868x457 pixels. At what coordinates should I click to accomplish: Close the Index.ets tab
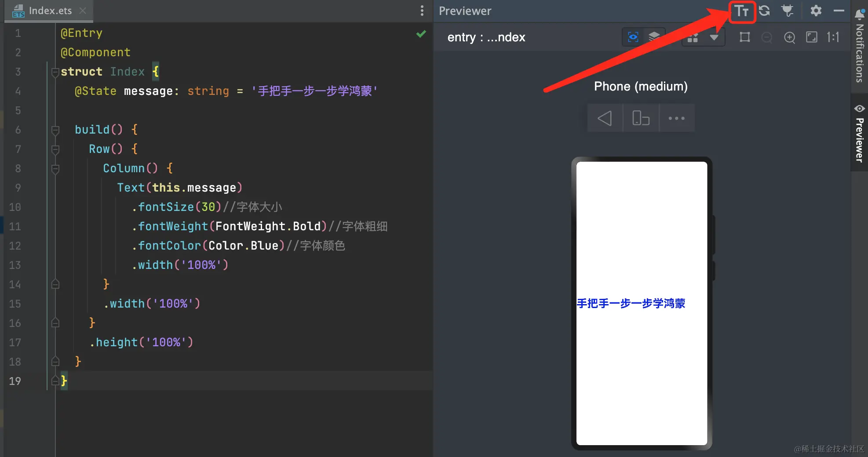coord(83,11)
